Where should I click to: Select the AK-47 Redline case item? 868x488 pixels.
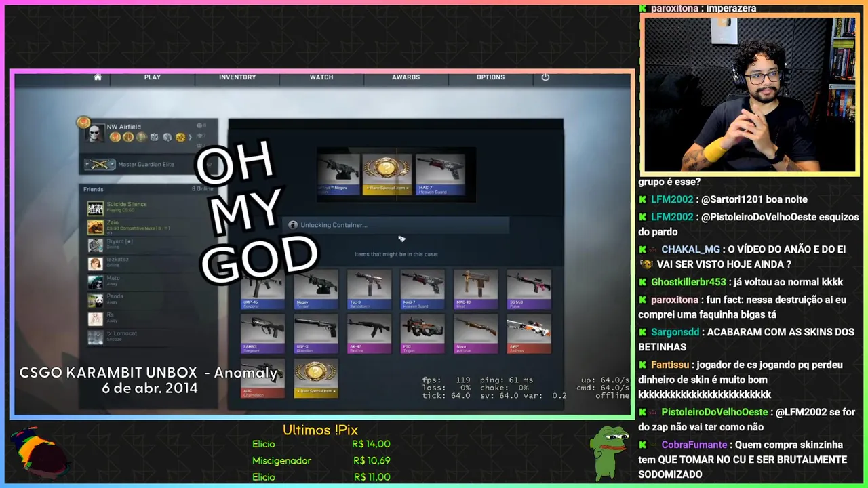pyautogui.click(x=369, y=333)
